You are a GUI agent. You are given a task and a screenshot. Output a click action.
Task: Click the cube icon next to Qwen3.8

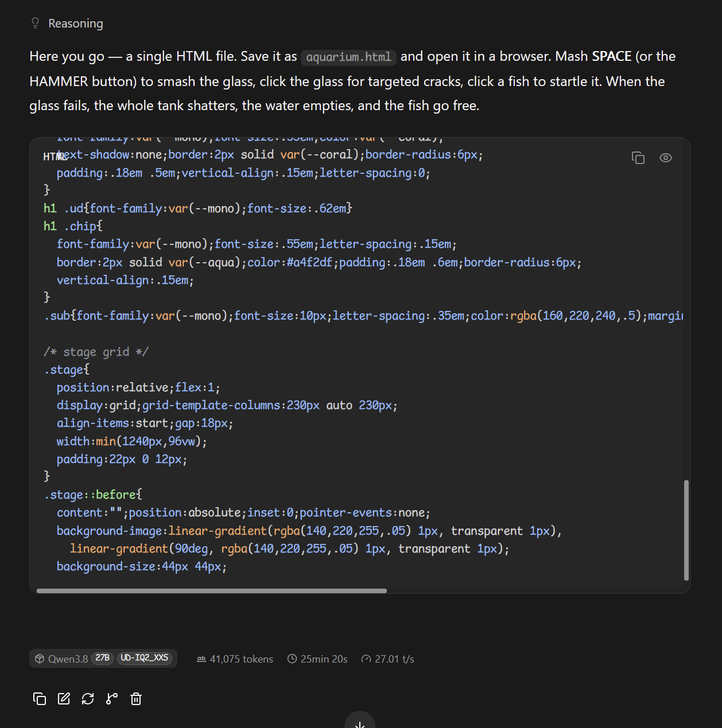click(x=40, y=659)
